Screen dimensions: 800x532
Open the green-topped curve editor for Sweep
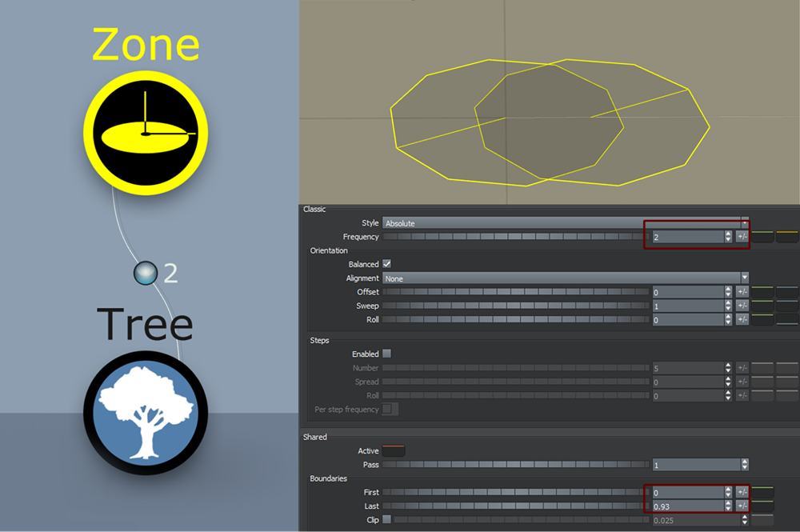[x=762, y=306]
